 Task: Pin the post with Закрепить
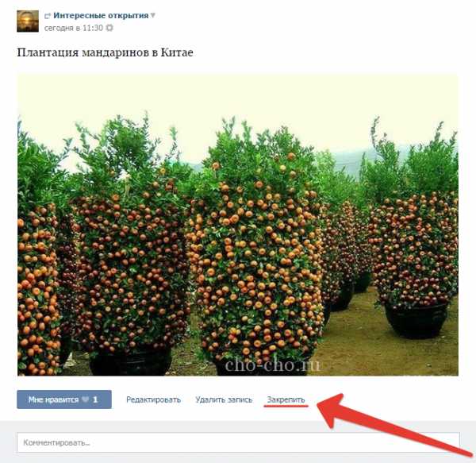point(286,399)
